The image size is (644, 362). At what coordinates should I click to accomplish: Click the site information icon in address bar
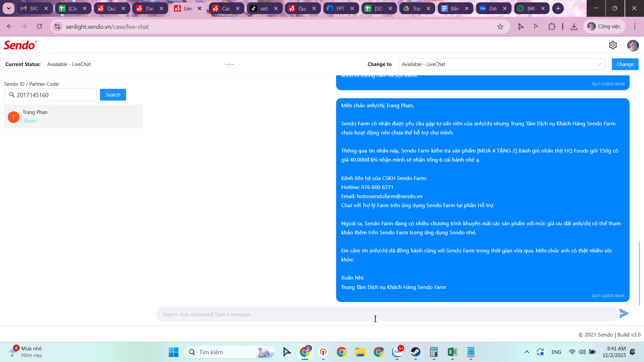[x=57, y=27]
